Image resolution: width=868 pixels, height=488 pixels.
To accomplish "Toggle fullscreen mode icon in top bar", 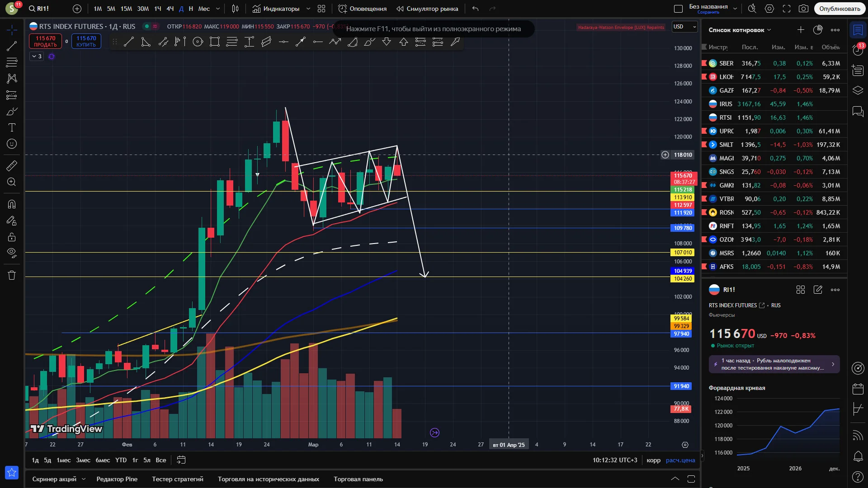I will pyautogui.click(x=787, y=9).
